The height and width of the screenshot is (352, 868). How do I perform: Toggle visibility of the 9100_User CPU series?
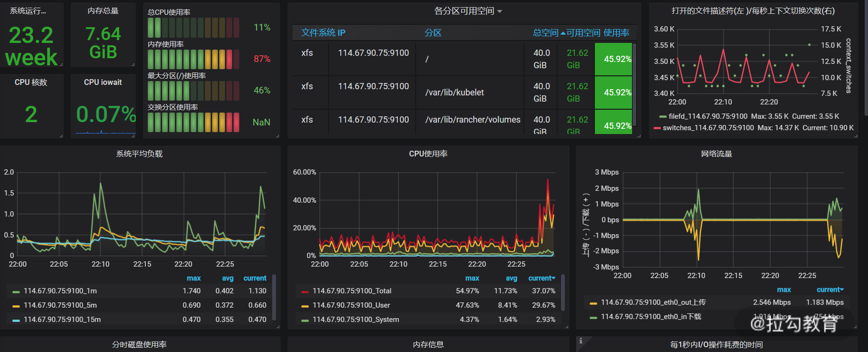tap(351, 305)
